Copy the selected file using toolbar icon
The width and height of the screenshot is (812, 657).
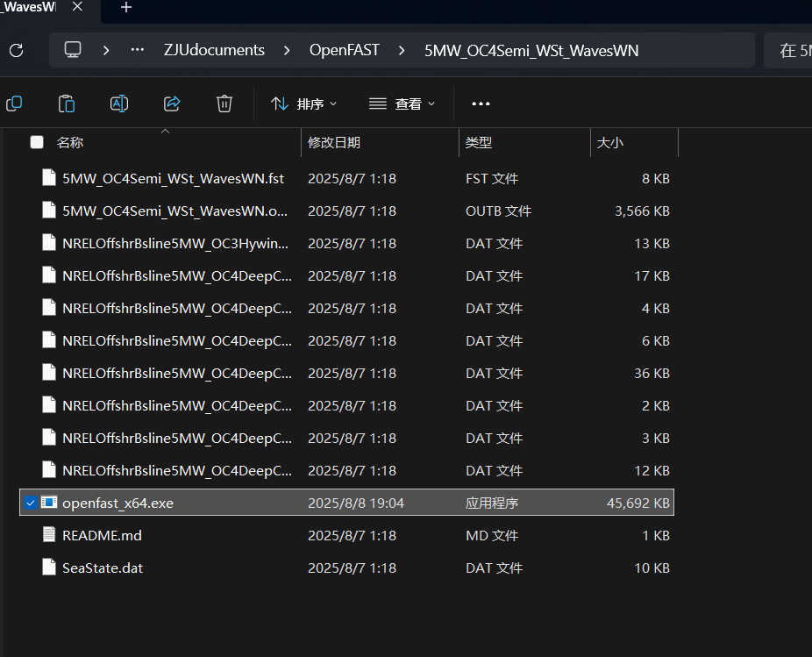tap(14, 104)
